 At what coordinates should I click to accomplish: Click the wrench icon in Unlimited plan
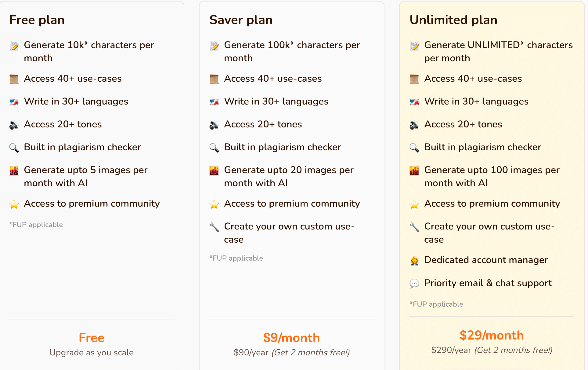click(414, 227)
